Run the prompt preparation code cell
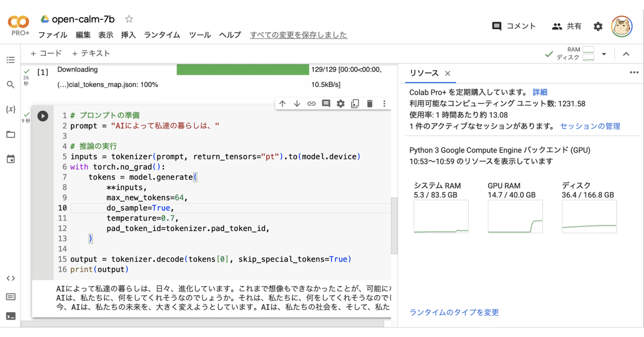The height and width of the screenshot is (337, 644). pyautogui.click(x=42, y=116)
